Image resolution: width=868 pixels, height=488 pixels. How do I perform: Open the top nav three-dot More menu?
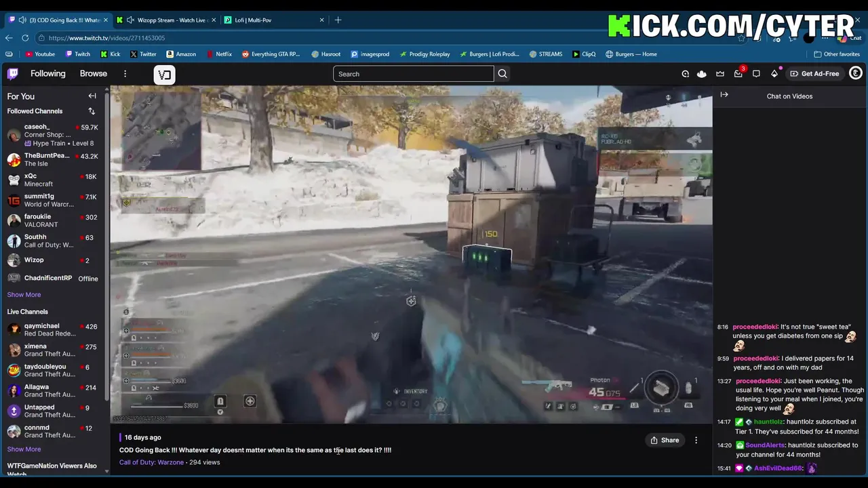point(125,74)
